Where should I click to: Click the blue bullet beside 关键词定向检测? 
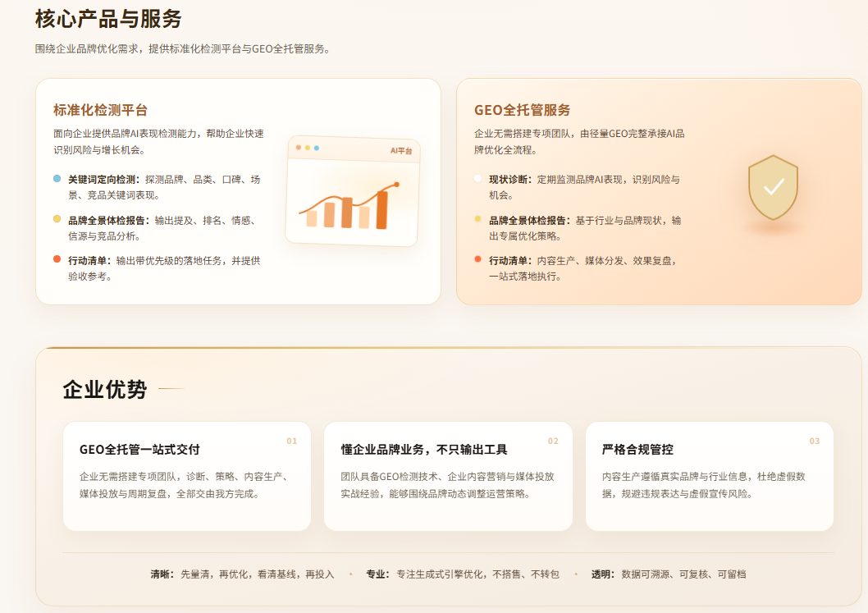(x=57, y=178)
